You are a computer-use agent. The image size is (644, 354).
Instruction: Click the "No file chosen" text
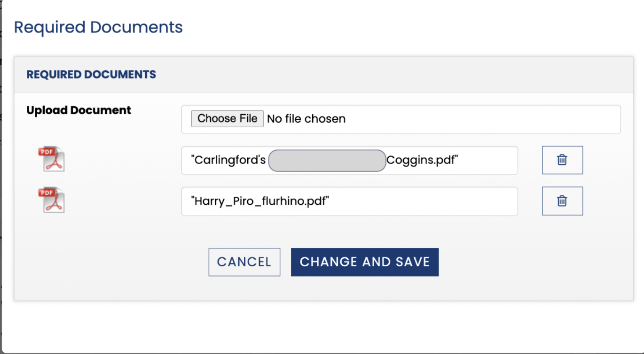306,119
